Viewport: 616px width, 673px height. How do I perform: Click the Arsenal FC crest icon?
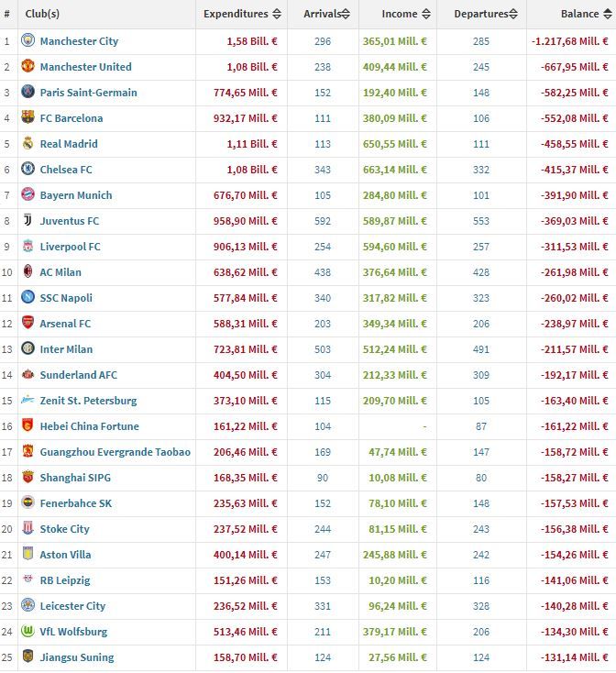(27, 324)
